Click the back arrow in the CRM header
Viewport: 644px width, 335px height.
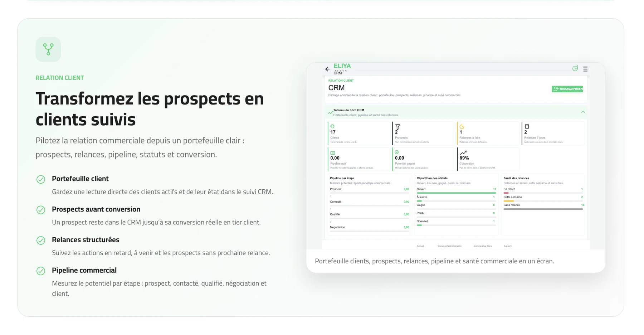[327, 69]
